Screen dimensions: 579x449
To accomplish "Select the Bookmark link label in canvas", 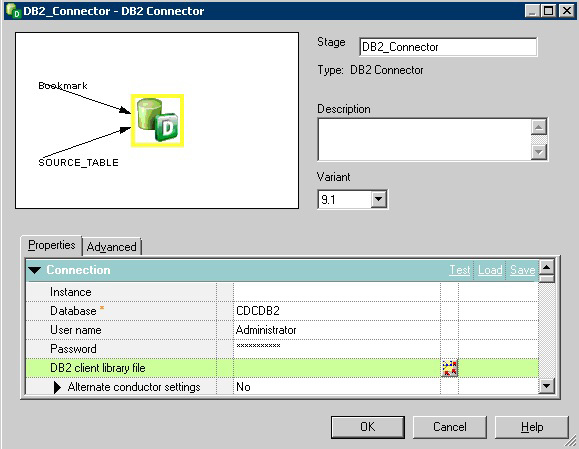I will point(63,86).
